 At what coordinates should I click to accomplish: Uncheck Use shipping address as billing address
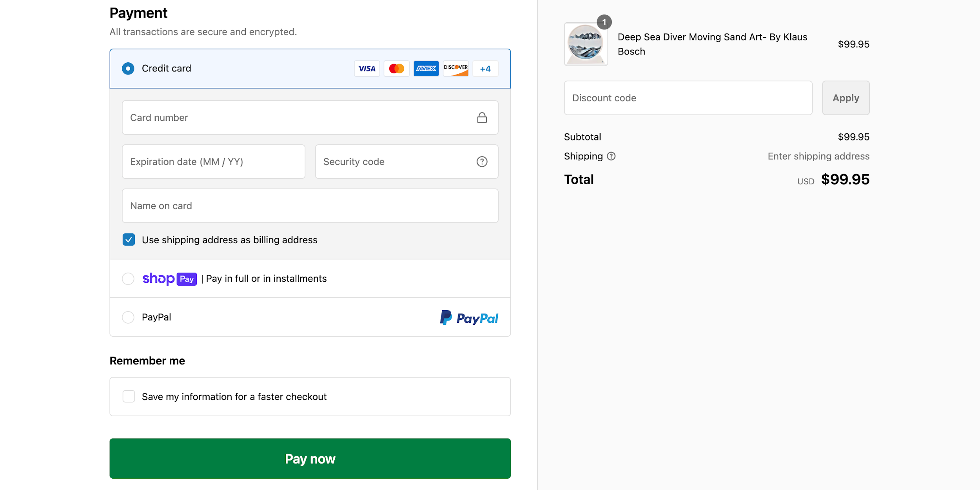coord(129,240)
